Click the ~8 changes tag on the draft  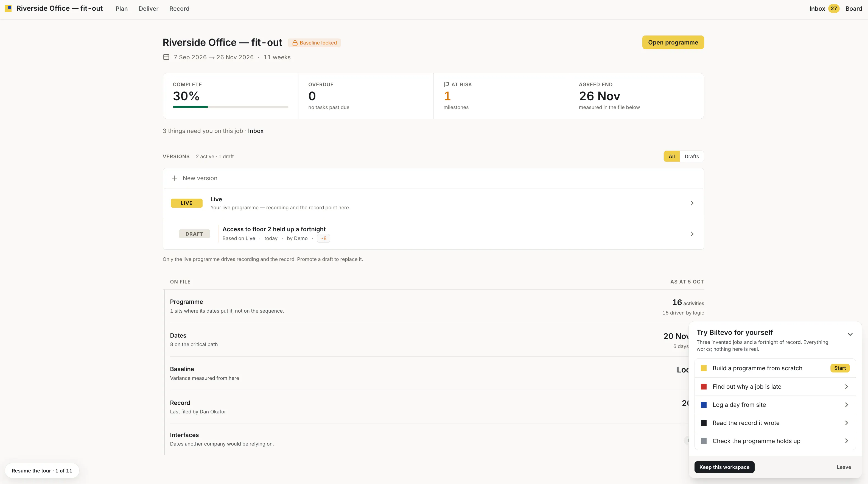click(x=323, y=238)
